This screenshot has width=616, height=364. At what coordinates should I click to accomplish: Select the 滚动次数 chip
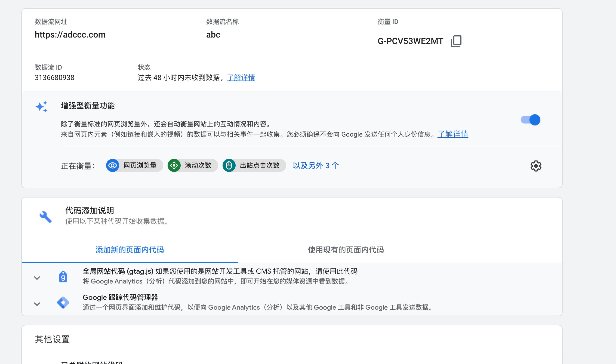click(x=193, y=165)
